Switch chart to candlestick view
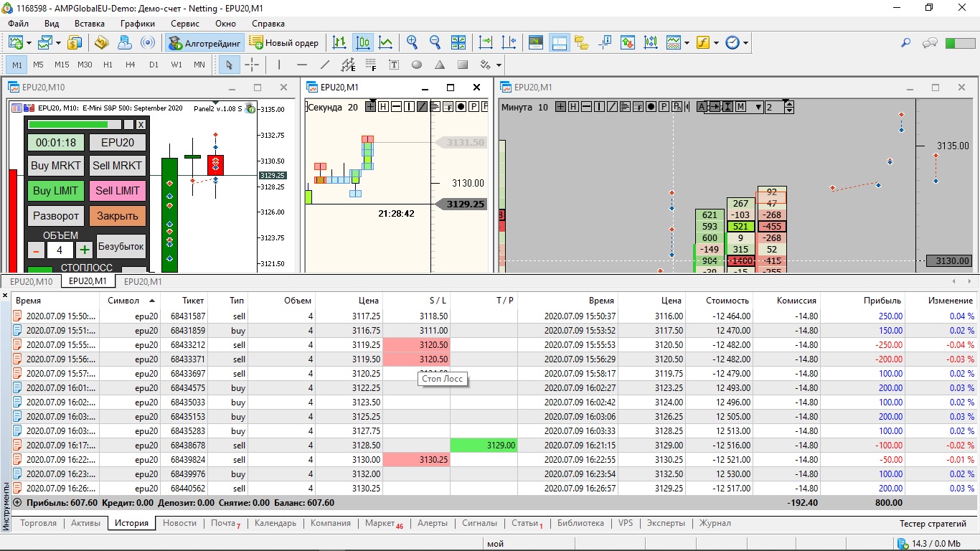 [363, 43]
